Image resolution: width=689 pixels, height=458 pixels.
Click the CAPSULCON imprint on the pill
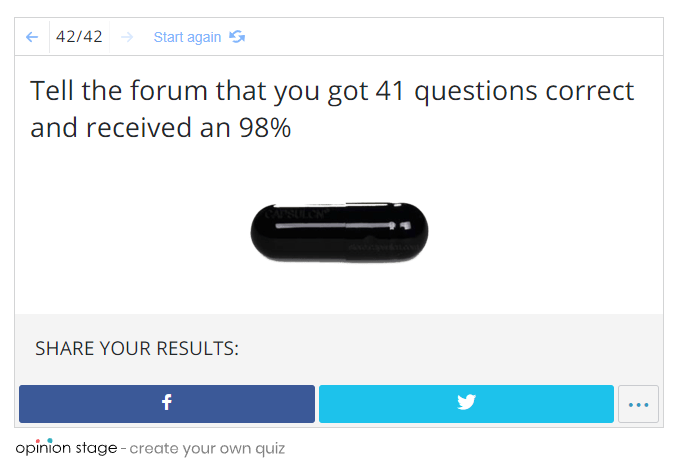[297, 214]
